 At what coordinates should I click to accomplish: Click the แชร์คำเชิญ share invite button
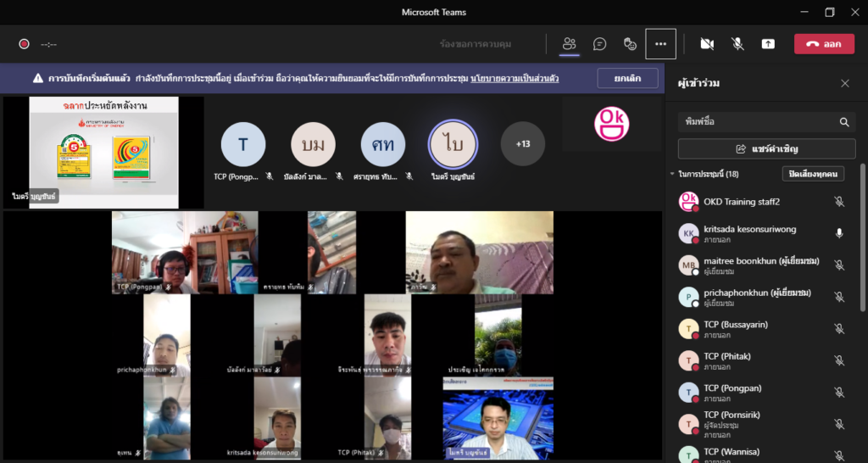766,148
